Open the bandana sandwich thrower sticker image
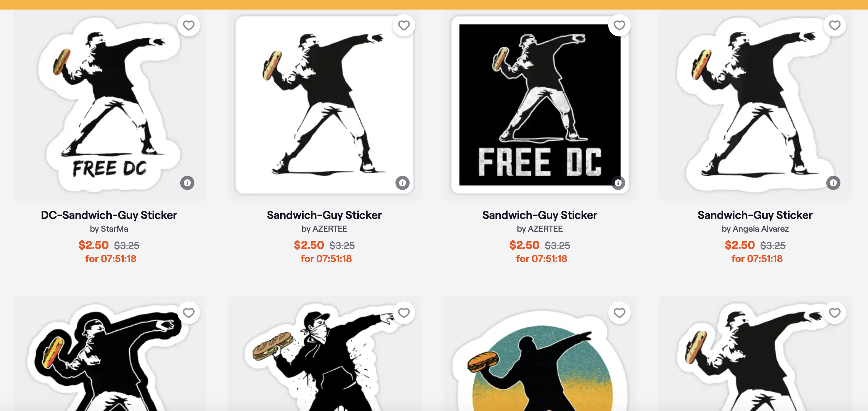This screenshot has width=868, height=411. point(324,354)
